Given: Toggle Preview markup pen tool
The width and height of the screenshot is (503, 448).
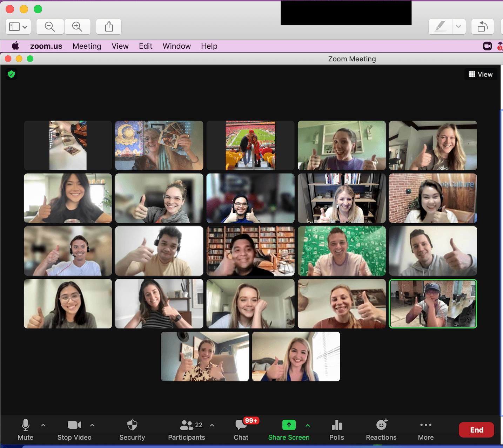Looking at the screenshot, I should [x=440, y=27].
